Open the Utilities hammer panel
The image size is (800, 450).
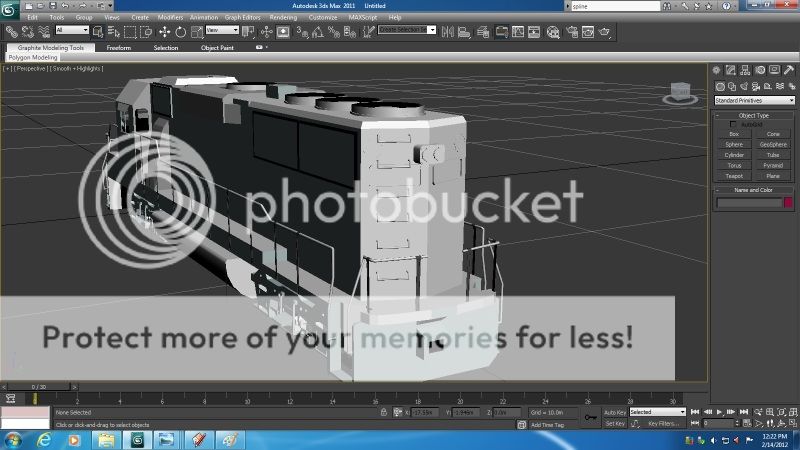(x=788, y=70)
